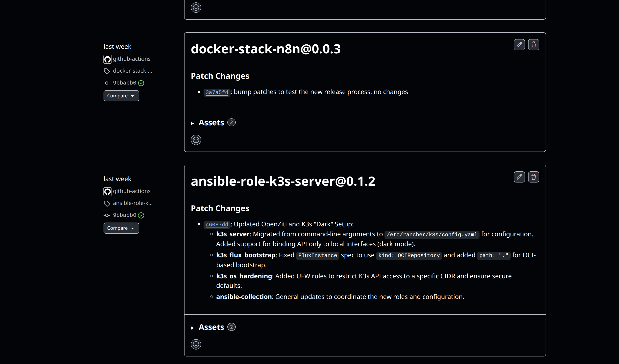
Task: Click the bold k3s_server label
Action: [x=233, y=234]
